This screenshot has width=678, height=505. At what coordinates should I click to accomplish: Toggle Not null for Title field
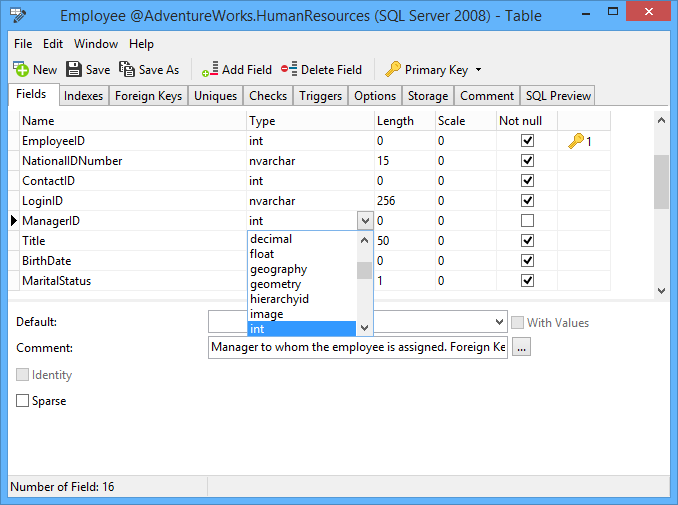coord(527,240)
